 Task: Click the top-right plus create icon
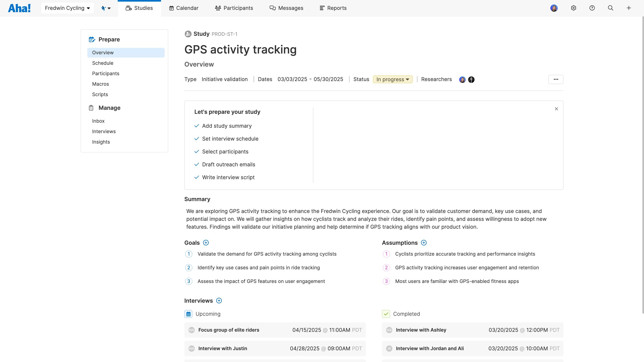pyautogui.click(x=629, y=8)
